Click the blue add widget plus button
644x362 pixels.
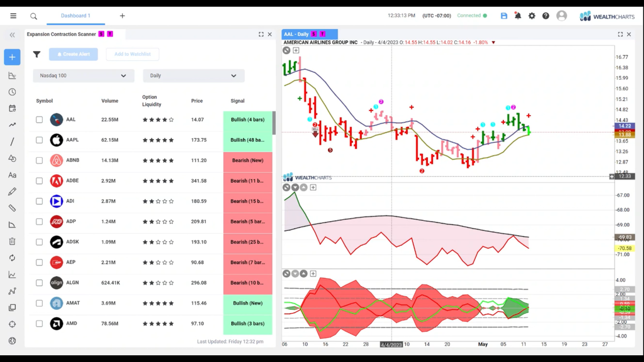pyautogui.click(x=12, y=57)
